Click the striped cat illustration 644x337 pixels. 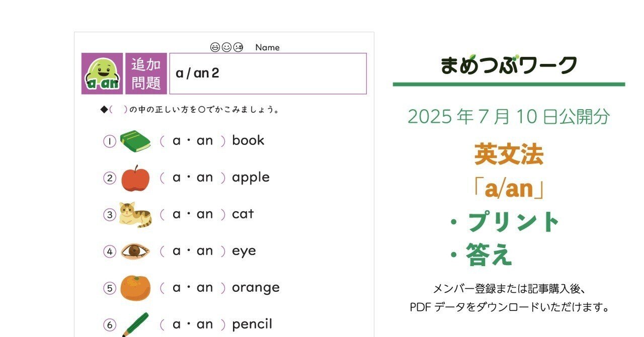(x=135, y=215)
